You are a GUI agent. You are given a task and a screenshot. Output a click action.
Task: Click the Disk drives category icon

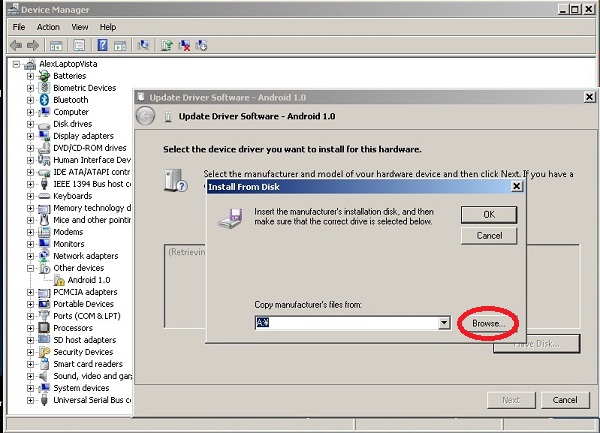(44, 124)
